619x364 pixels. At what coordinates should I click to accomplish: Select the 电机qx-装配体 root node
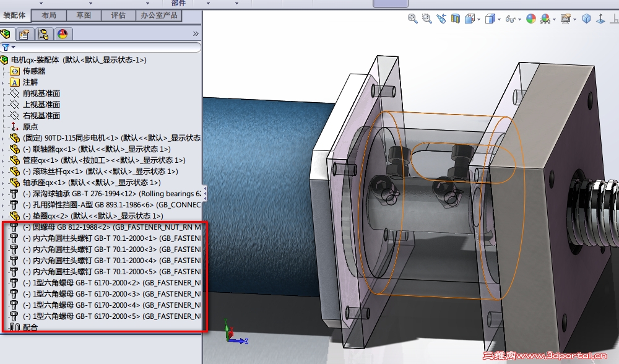coord(79,60)
